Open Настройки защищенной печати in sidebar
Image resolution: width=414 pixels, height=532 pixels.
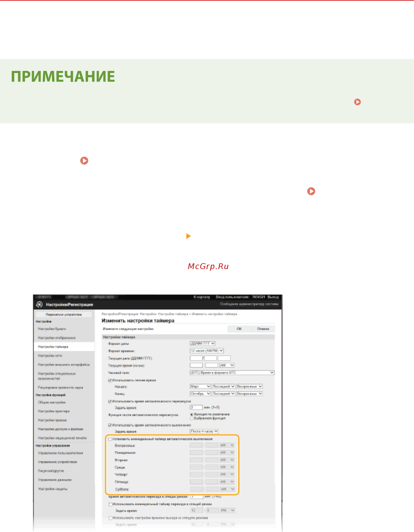coord(62,438)
